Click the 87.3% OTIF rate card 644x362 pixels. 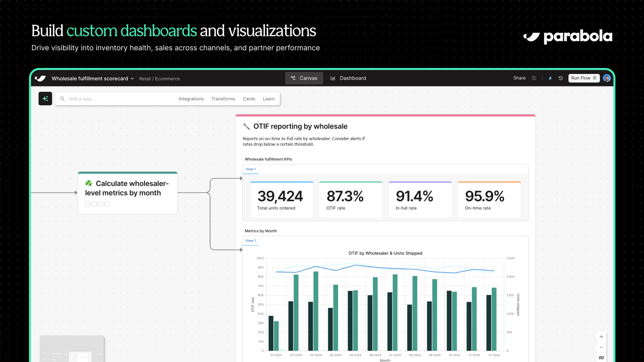point(351,200)
